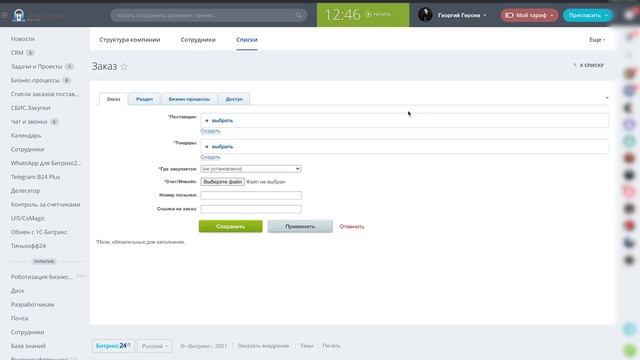640x360 pixels.
Task: Click the Отменить link
Action: click(x=352, y=227)
